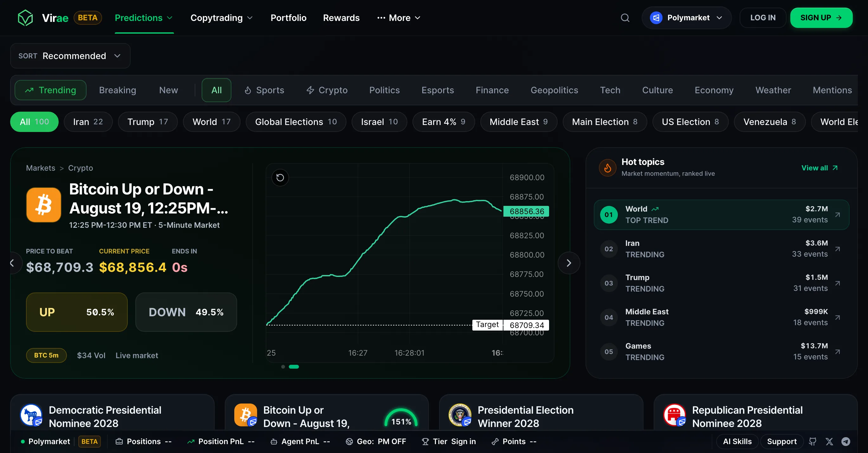
Task: Select the Crypto category tab
Action: coord(327,90)
